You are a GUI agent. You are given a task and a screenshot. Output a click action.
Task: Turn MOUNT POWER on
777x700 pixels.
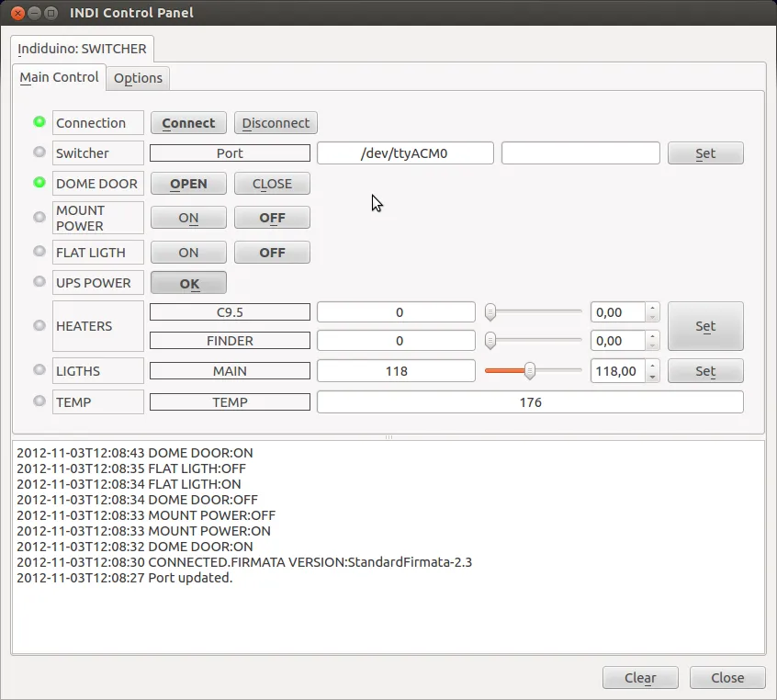coord(188,218)
